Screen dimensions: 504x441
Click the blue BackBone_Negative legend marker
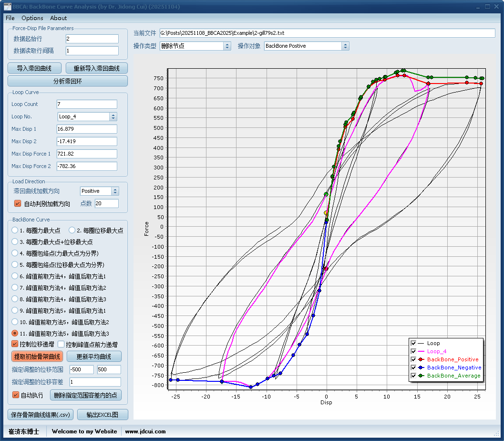click(421, 367)
